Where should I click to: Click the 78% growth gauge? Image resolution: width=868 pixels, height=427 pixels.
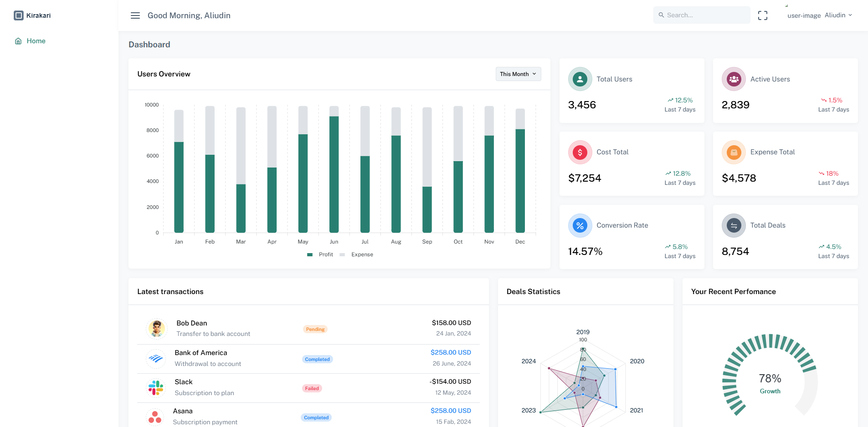click(770, 378)
